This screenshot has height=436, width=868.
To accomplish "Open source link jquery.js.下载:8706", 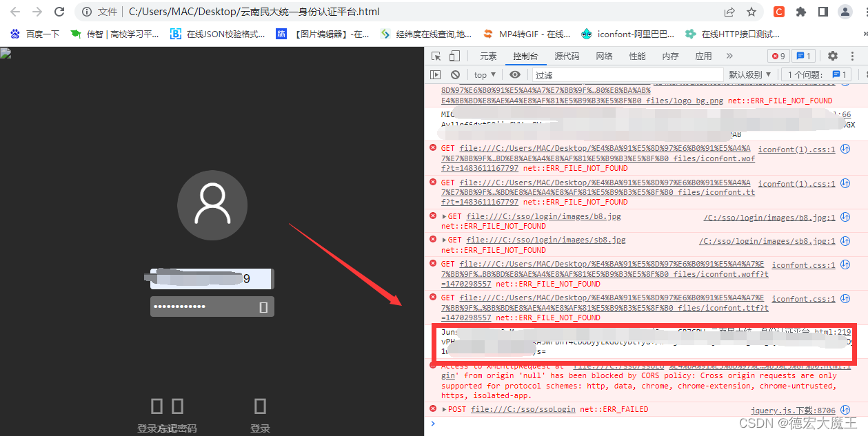I will tap(793, 410).
